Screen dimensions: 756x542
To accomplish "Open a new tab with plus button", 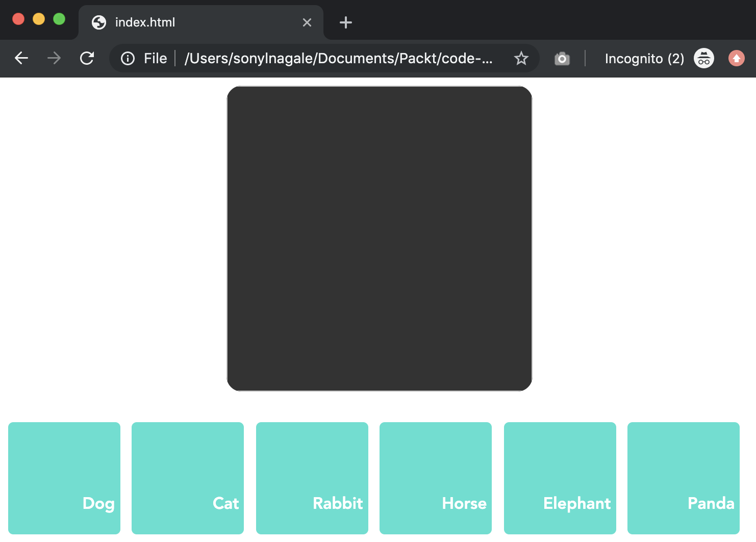I will coord(345,22).
